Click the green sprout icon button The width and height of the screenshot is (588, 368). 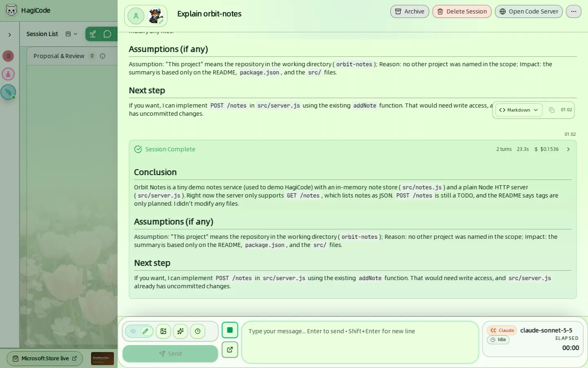click(93, 34)
